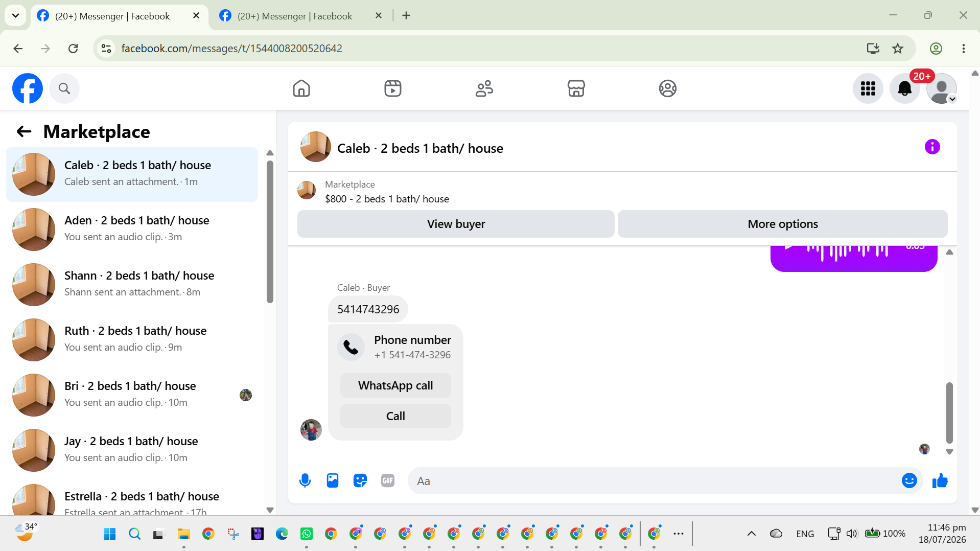Screen dimensions: 980x551
Task: Open the Facebook logo home link
Action: 28,88
